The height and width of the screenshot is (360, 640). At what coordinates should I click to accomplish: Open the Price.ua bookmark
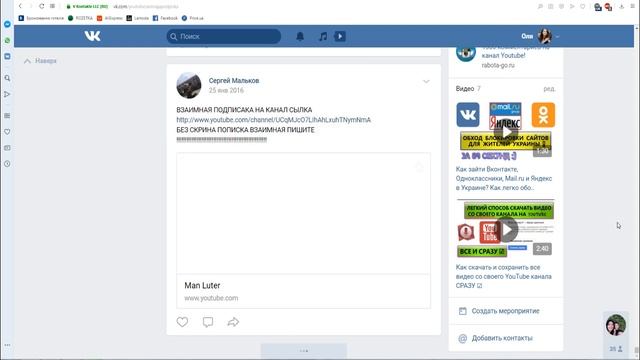(x=193, y=18)
